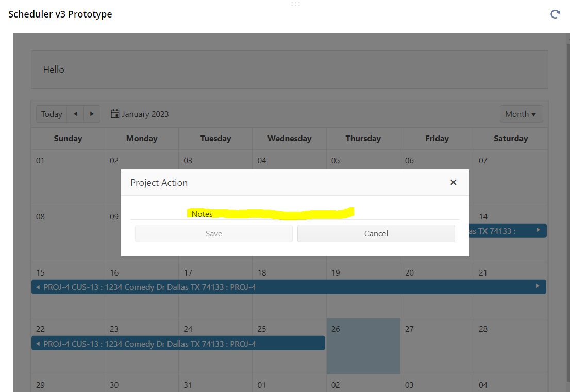Go to the next month
The height and width of the screenshot is (392, 570).
tap(92, 114)
